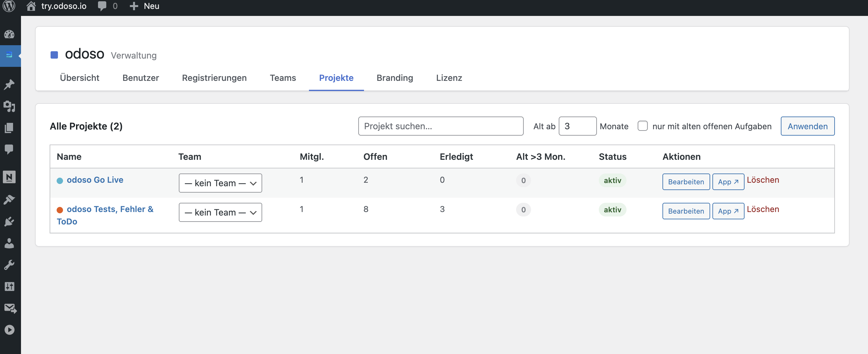Select the Projekte tab
Viewport: 868px width, 354px height.
(336, 78)
